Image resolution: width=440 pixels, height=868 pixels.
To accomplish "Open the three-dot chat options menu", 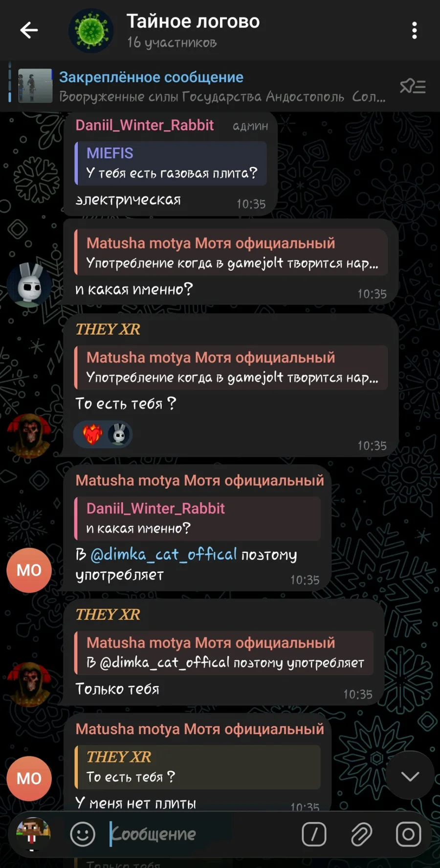I will click(x=414, y=30).
